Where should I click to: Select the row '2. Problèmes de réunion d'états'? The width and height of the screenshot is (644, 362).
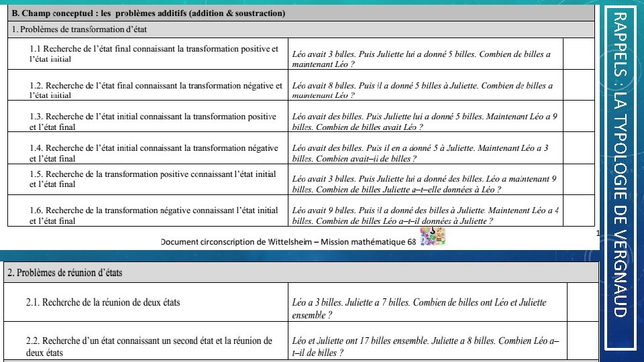[x=301, y=273]
